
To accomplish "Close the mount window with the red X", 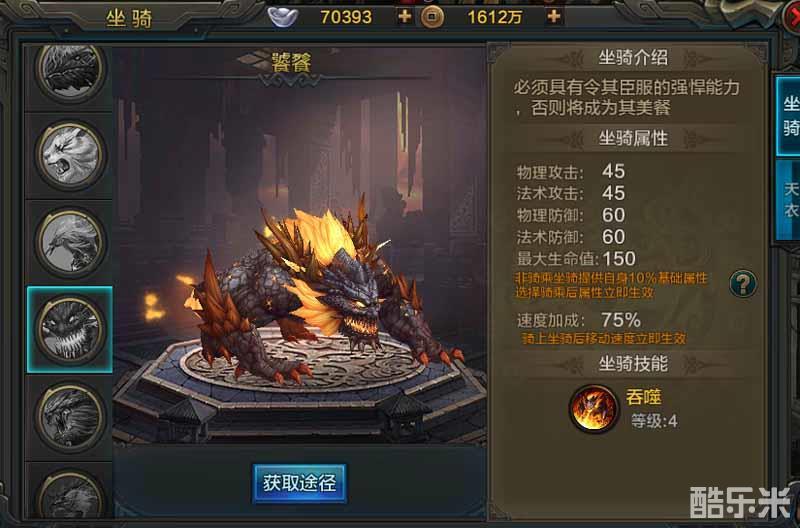I will [x=792, y=16].
